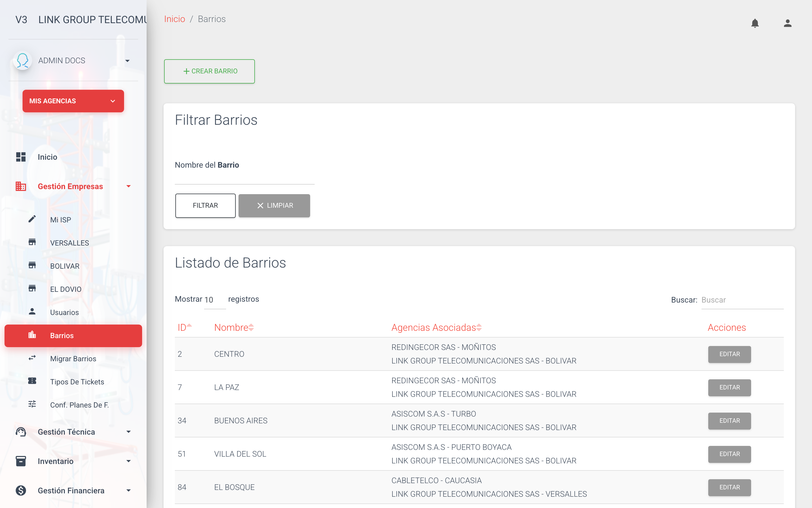Screen dimensions: 812x508
Task: Click the VERSALLES store icon
Action: pos(32,242)
